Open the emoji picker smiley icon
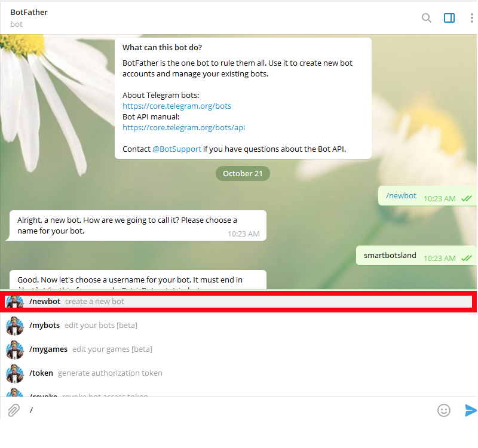The width and height of the screenshot is (478, 448). coord(443,410)
